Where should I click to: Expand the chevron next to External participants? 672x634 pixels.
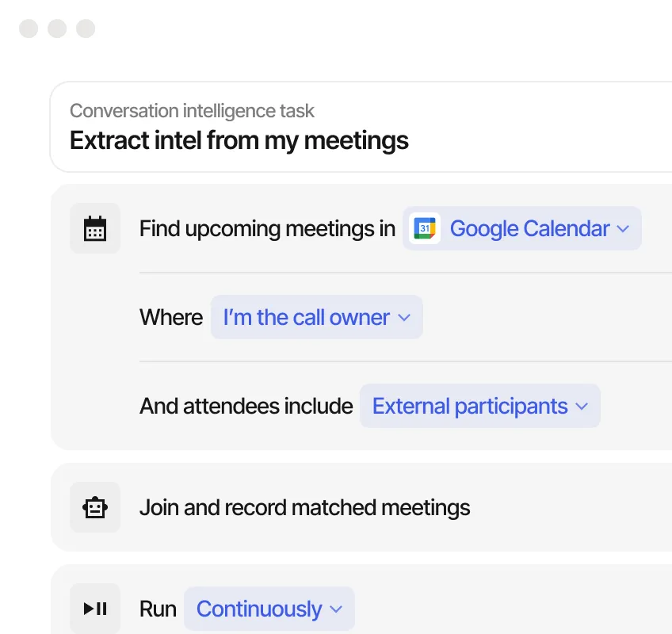pyautogui.click(x=582, y=407)
